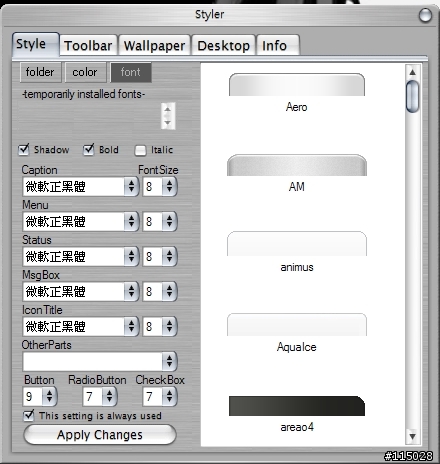Open the Toolbar tab
Viewport: 440px width, 464px height.
click(x=88, y=45)
